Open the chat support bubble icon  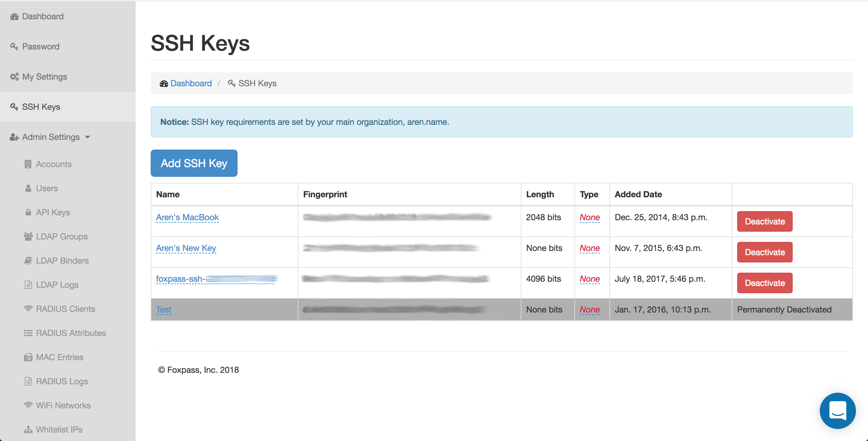837,410
